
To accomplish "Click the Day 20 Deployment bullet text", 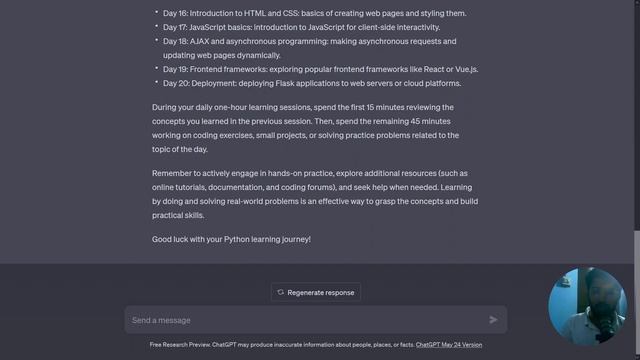I will point(312,83).
